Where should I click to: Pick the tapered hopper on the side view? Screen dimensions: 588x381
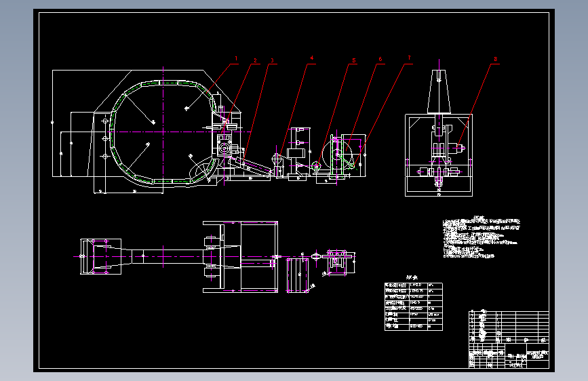439,91
